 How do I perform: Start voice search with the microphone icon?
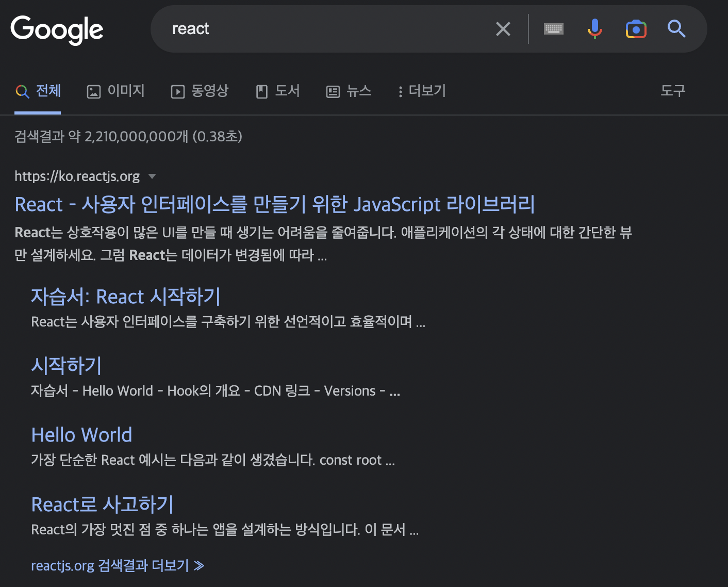[594, 29]
